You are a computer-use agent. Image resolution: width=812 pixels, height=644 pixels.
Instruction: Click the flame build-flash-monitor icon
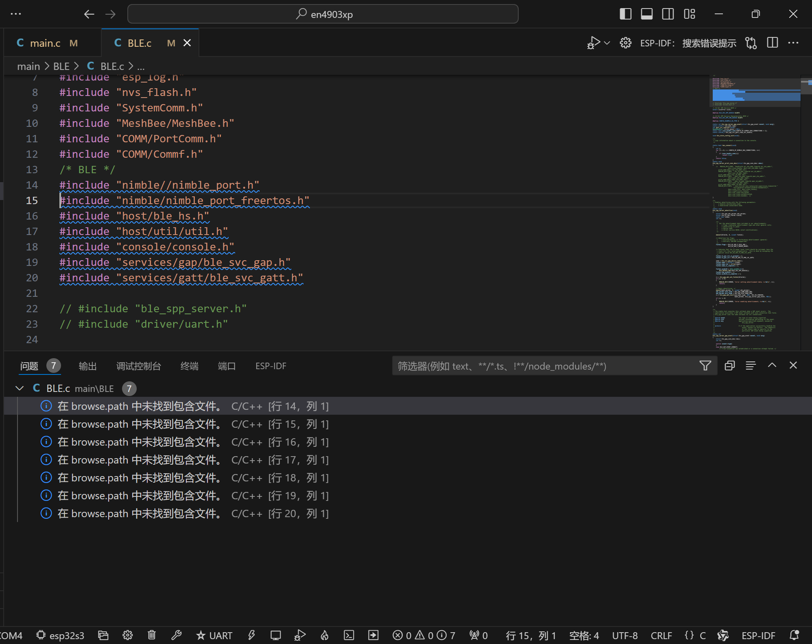point(325,635)
